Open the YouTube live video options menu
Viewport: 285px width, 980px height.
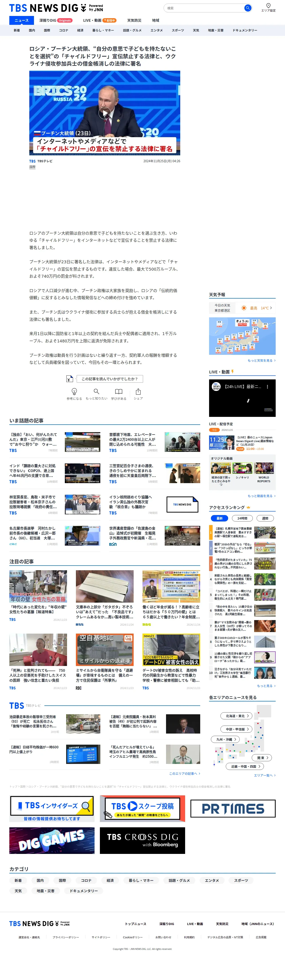267,387
